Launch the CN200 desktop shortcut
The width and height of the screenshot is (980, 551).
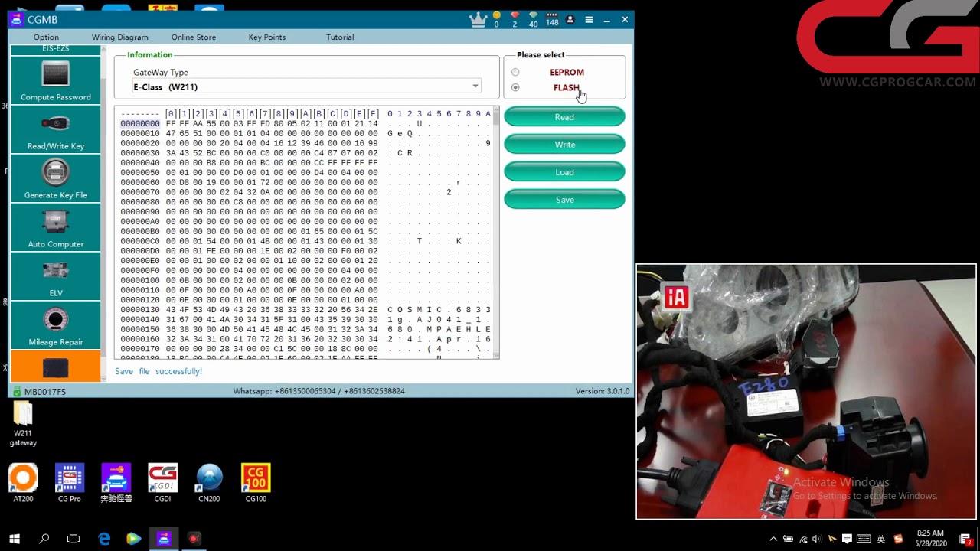[209, 483]
